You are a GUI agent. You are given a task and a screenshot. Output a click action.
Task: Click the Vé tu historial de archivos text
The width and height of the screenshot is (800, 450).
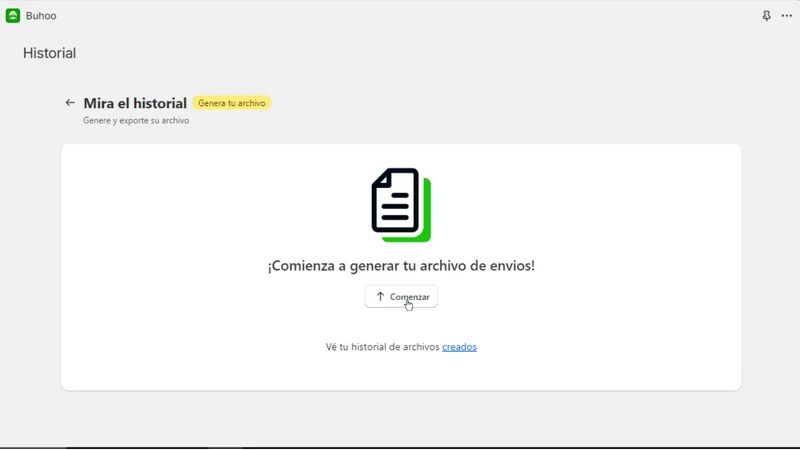(x=382, y=347)
